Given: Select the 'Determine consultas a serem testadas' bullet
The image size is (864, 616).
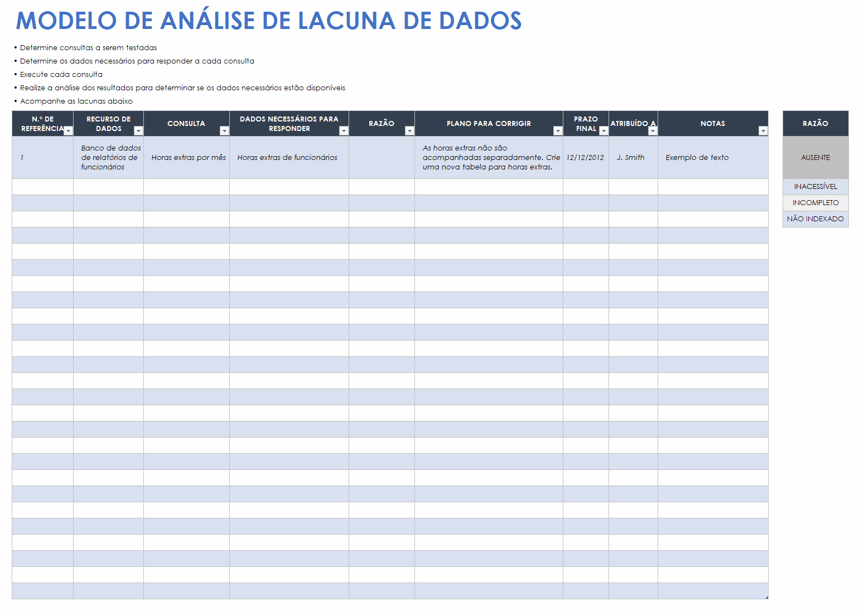Looking at the screenshot, I should click(88, 48).
